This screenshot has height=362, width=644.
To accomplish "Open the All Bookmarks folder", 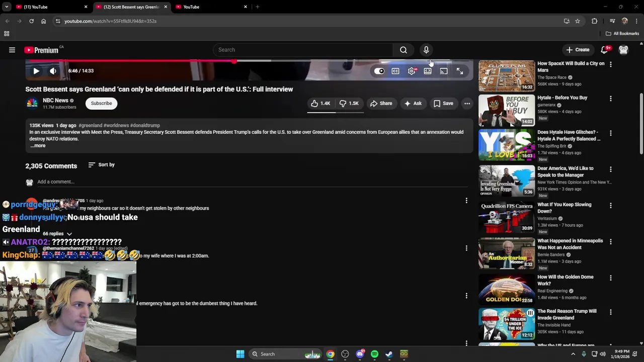I will [622, 34].
